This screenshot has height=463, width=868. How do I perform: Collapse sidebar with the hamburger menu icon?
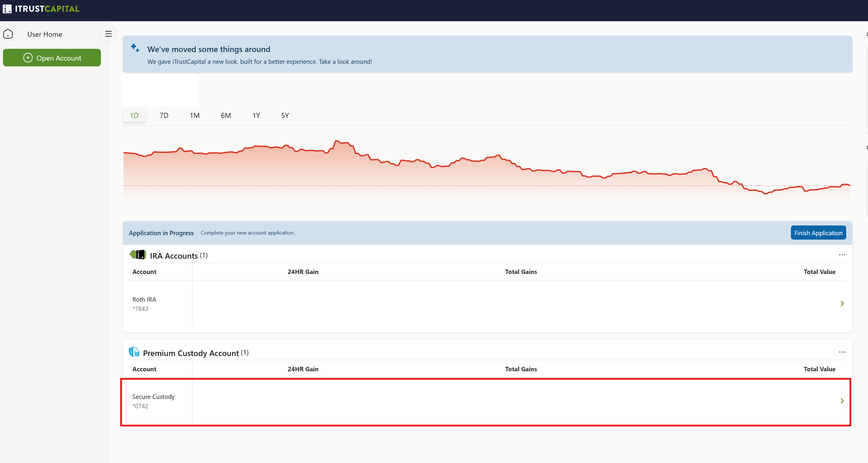[109, 34]
